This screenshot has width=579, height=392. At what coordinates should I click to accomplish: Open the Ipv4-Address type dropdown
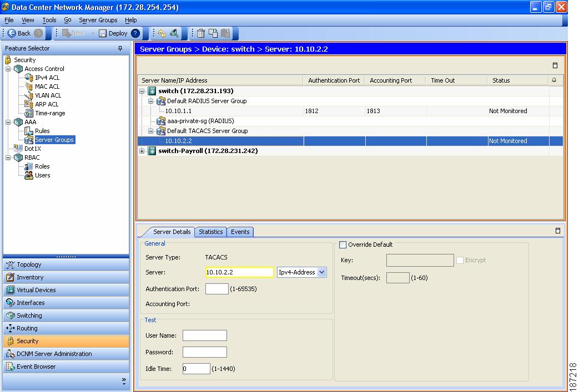[x=322, y=272]
